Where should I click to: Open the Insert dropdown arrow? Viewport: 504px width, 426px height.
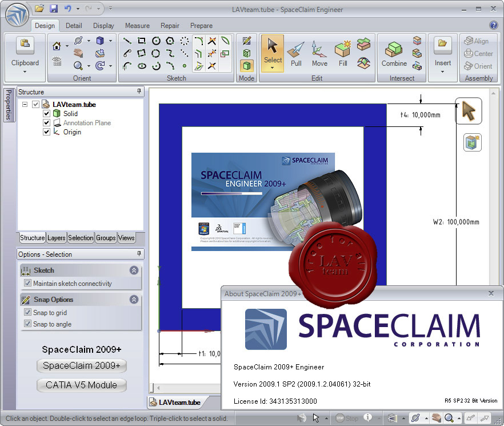(x=443, y=71)
